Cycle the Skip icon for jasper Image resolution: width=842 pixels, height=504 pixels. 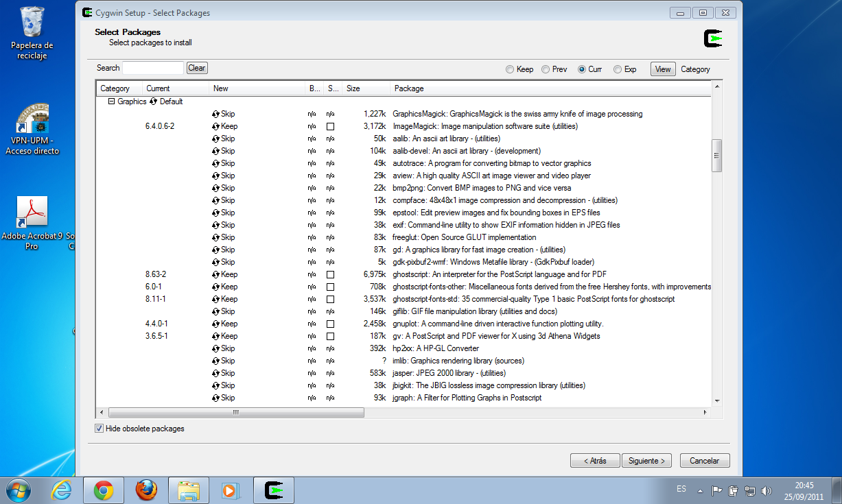(x=216, y=374)
